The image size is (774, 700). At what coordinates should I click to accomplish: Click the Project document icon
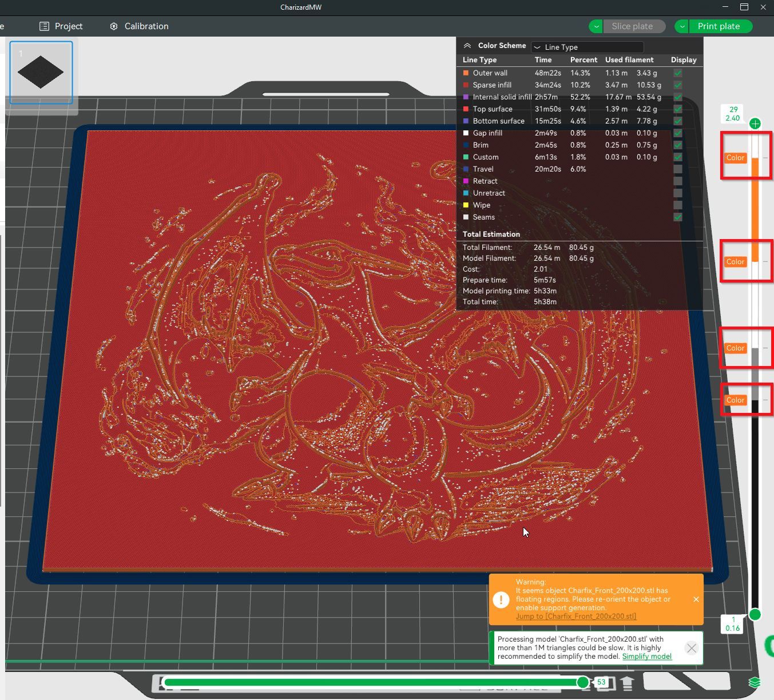[x=44, y=26]
